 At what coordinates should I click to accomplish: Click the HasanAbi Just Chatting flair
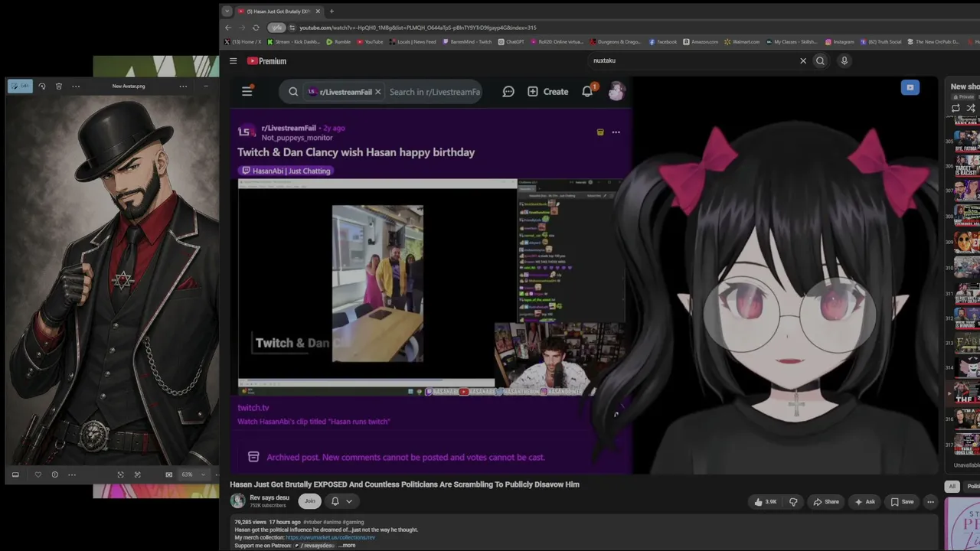click(x=286, y=171)
